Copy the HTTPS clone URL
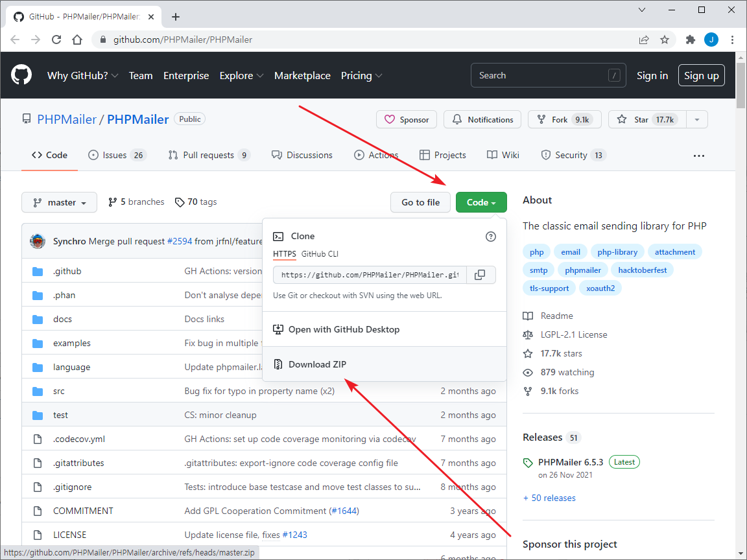 coord(480,275)
